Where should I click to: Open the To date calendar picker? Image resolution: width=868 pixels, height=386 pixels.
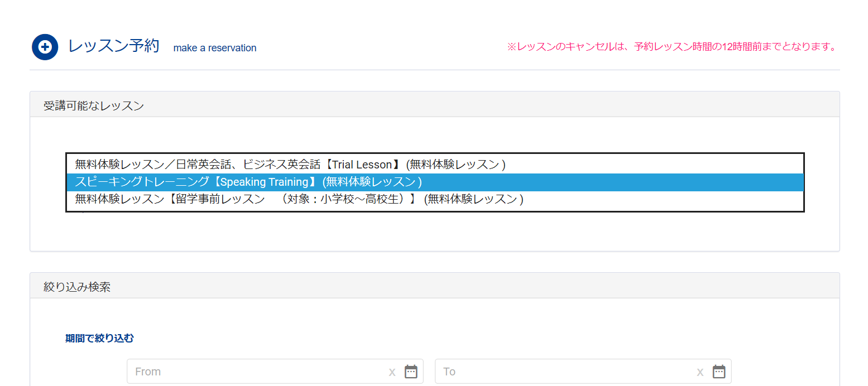[x=719, y=371]
